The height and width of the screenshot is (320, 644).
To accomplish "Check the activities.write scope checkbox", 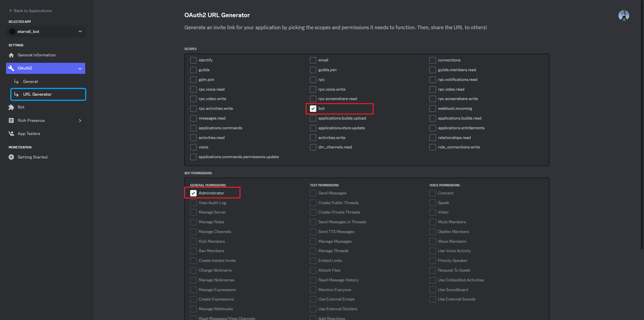I will 313,138.
